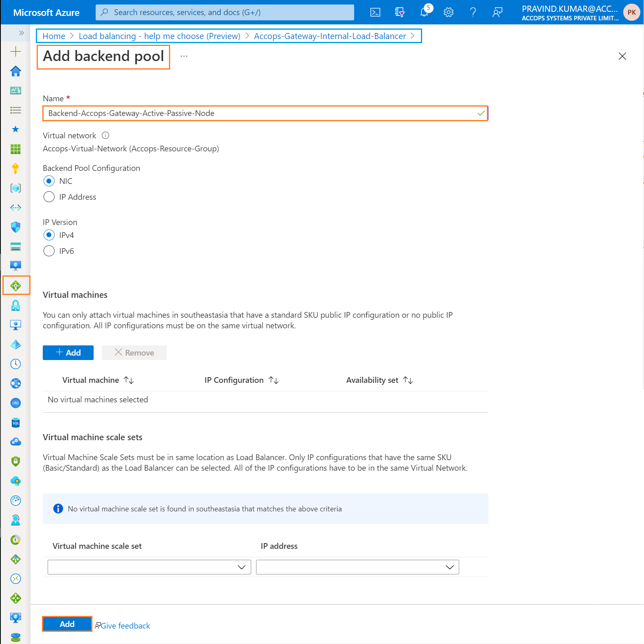Open portal settings gear

449,12
